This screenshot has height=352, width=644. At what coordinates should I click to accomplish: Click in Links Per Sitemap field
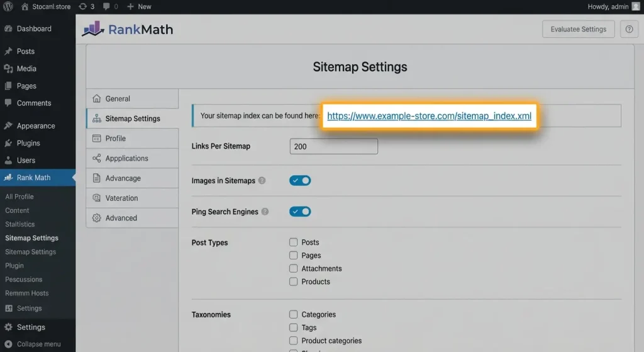(333, 146)
